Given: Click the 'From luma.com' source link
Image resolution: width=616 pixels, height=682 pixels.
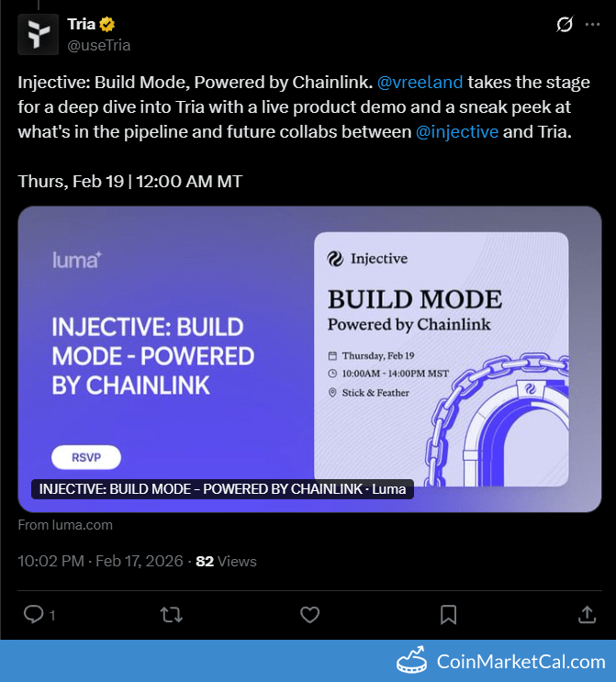Looking at the screenshot, I should [65, 525].
